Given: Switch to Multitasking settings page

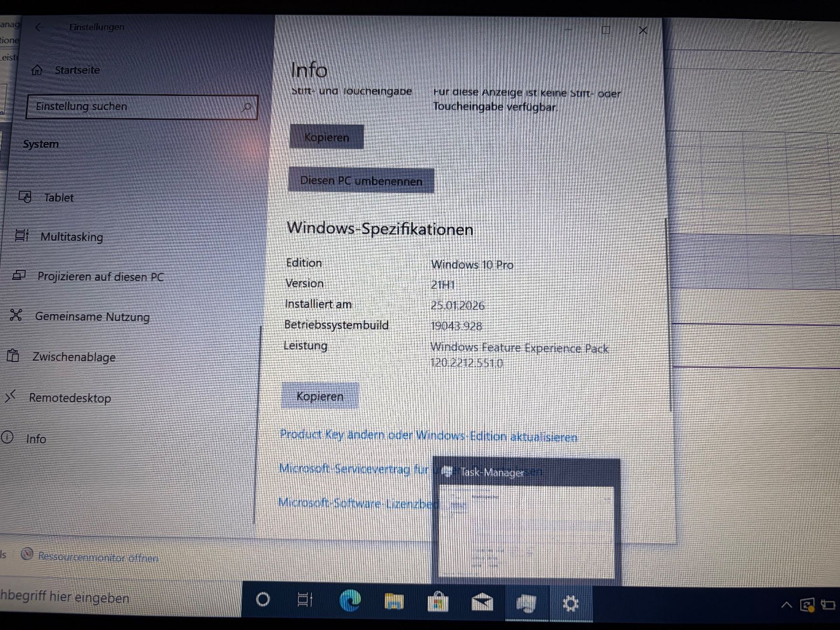Looking at the screenshot, I should 72,237.
